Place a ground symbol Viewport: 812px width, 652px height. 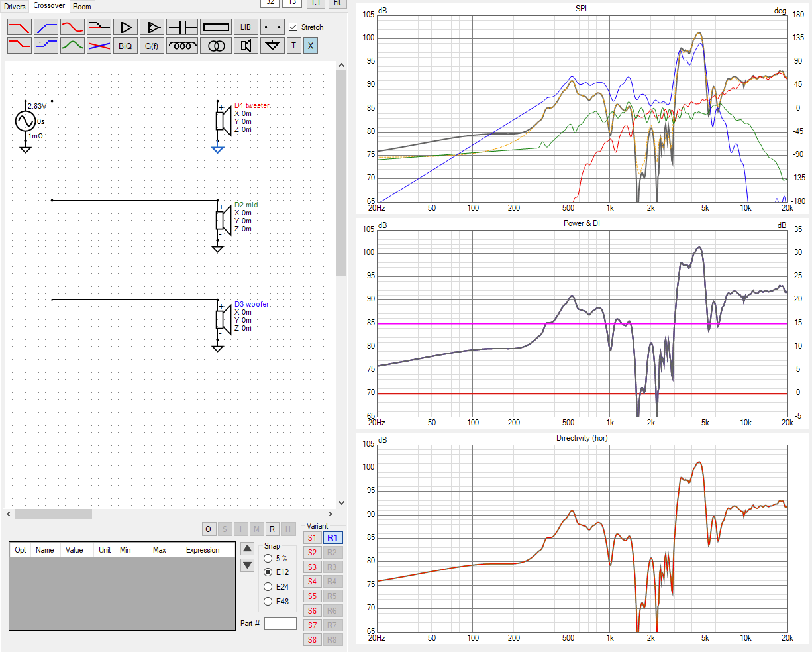click(272, 46)
